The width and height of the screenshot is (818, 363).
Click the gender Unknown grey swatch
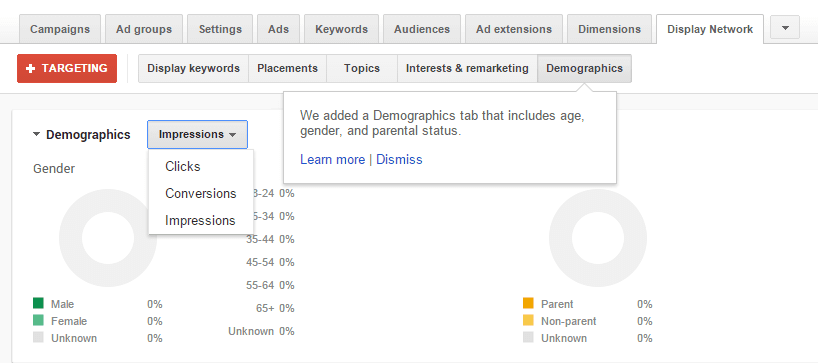click(38, 337)
